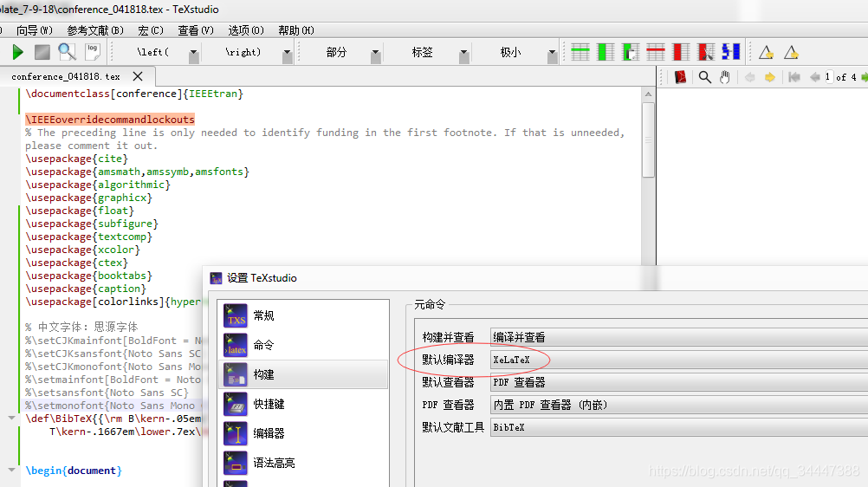The width and height of the screenshot is (868, 487).
Task: Click the PDF page number field
Action: tap(827, 77)
